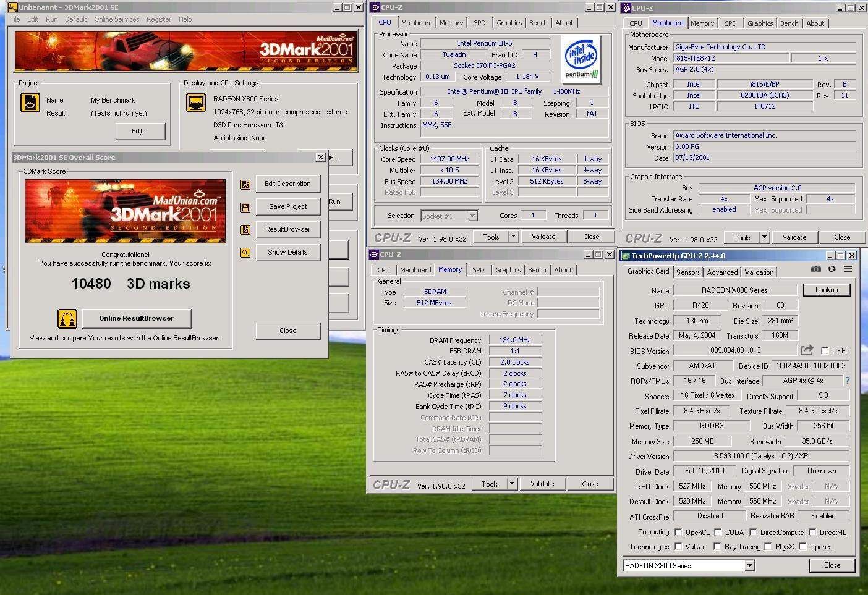
Task: Switch to the Advanced tab in GPU-Z
Action: [722, 272]
